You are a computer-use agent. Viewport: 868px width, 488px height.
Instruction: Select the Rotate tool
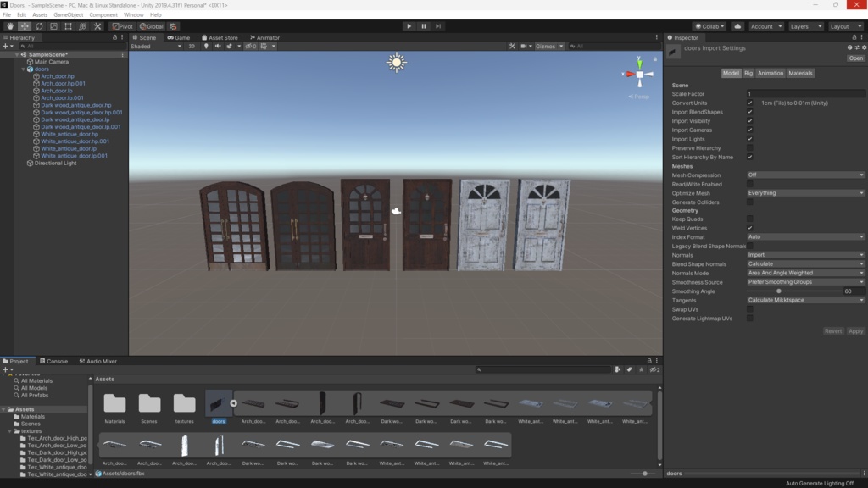click(38, 25)
